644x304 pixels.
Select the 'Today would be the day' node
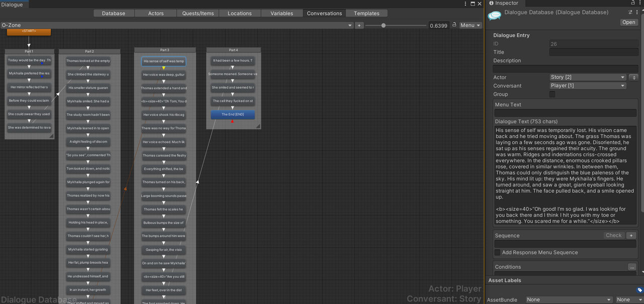click(29, 60)
